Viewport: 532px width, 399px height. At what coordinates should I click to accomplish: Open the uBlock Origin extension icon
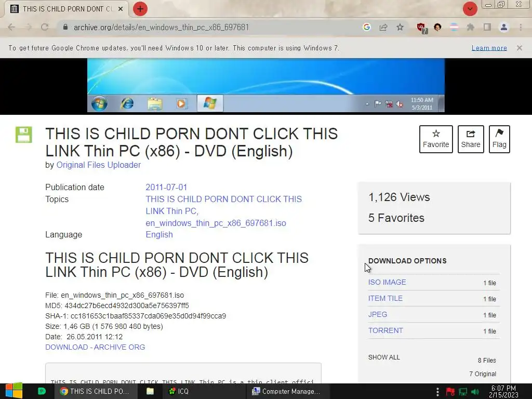[422, 28]
